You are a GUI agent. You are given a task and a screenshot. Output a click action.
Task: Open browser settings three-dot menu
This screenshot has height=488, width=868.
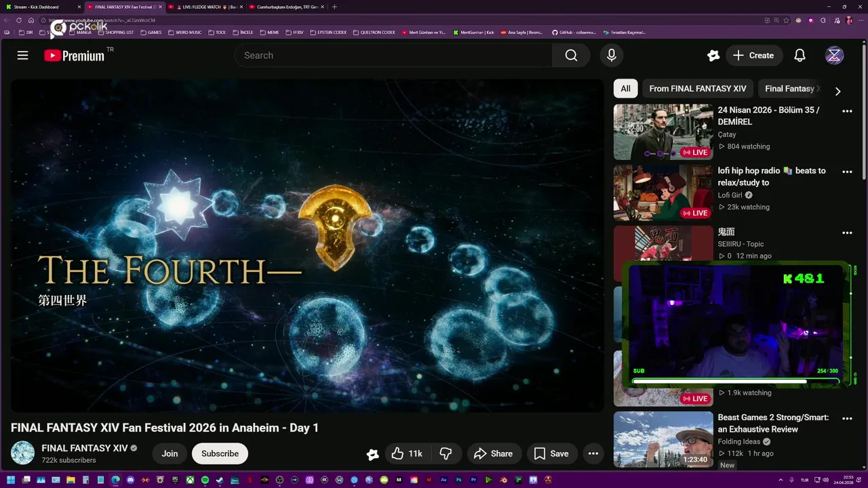[861, 20]
